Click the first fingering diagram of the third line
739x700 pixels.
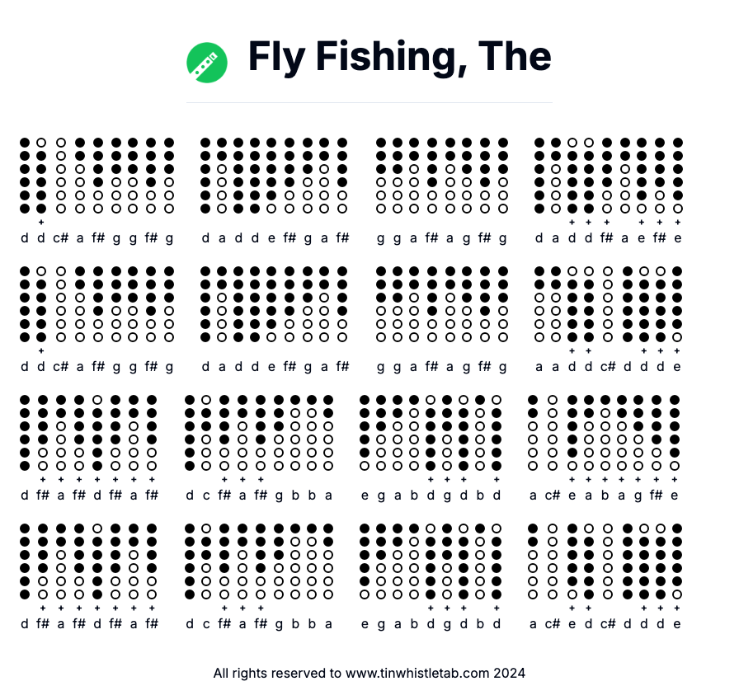click(25, 433)
